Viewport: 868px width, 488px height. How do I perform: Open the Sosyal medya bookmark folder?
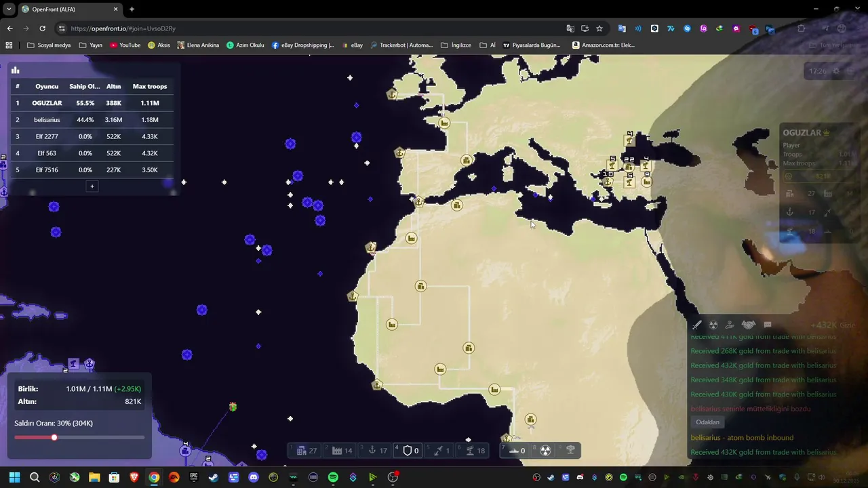pyautogui.click(x=49, y=45)
